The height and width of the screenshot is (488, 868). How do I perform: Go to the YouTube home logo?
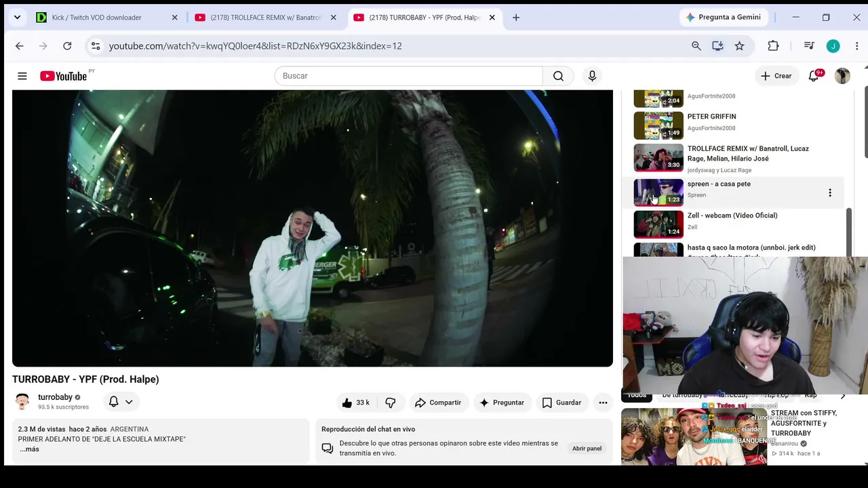63,76
